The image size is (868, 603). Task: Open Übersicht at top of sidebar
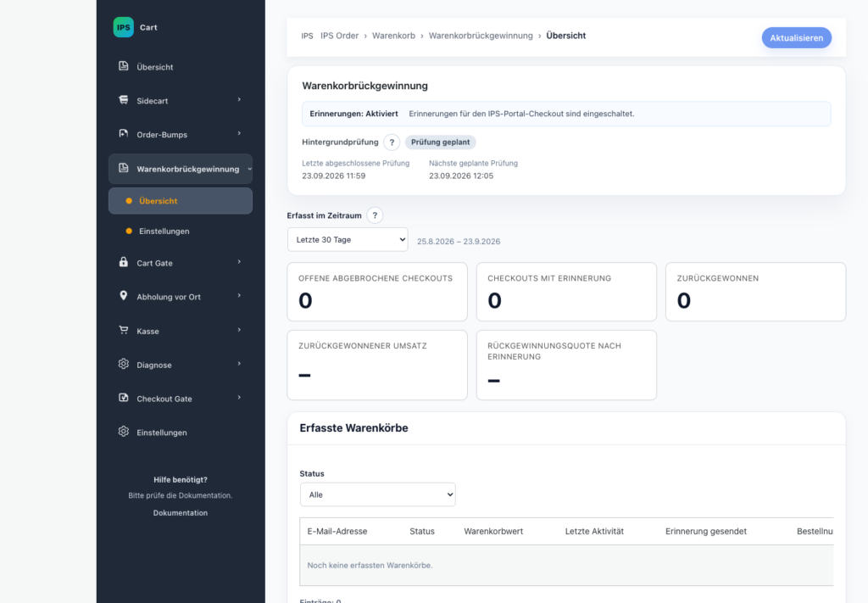[x=181, y=67]
